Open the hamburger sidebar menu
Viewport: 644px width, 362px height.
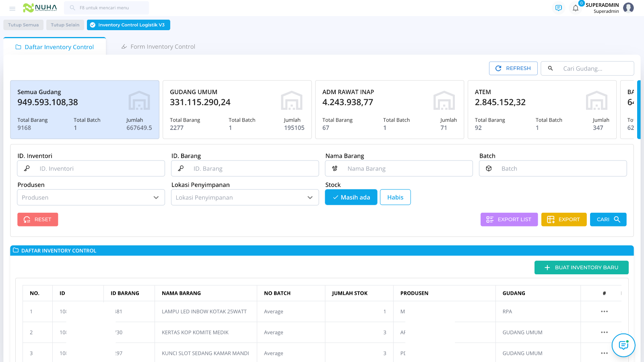tap(12, 8)
